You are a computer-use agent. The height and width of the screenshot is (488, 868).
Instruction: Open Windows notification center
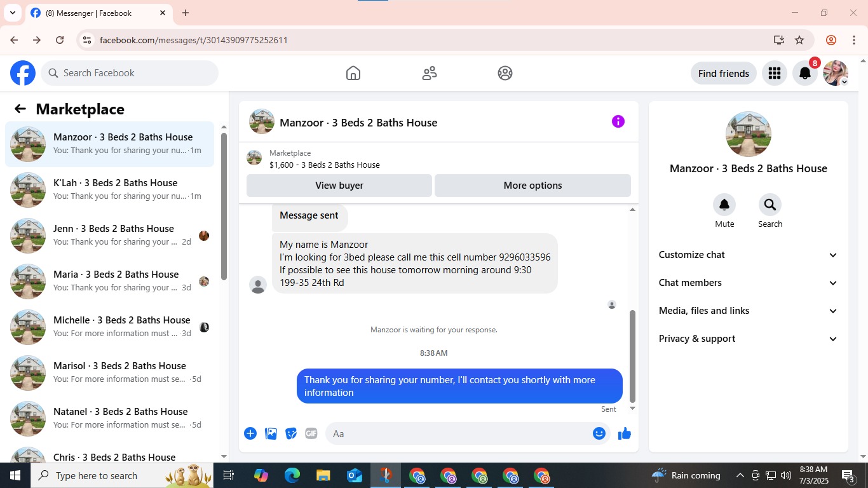pos(848,475)
